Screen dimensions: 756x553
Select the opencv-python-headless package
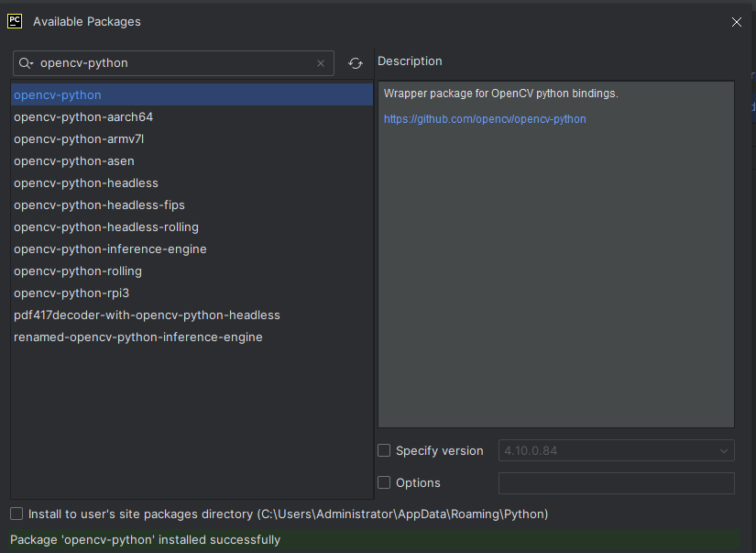tap(192, 182)
